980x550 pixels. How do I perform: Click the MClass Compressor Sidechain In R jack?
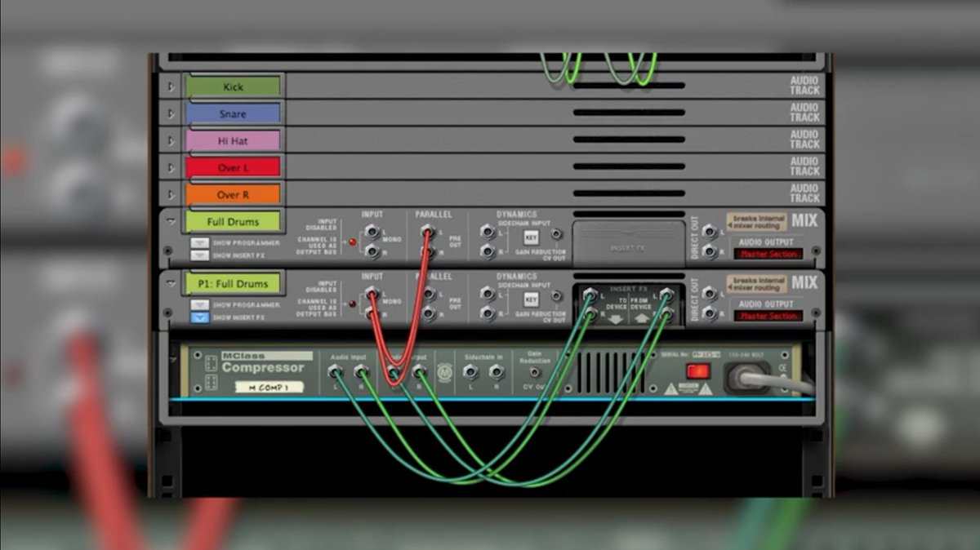pos(496,372)
